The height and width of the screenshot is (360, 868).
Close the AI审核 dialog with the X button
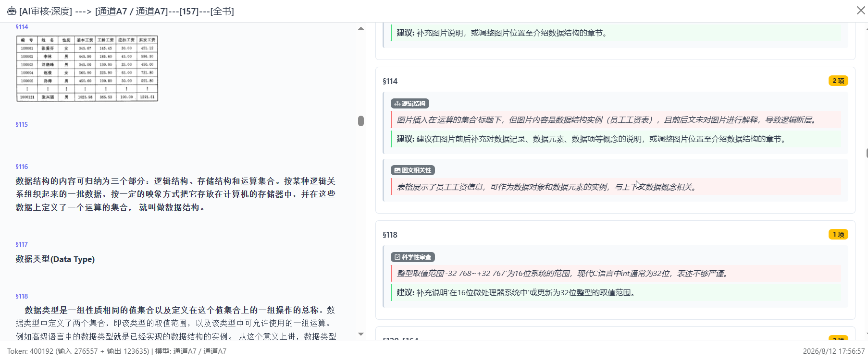(x=860, y=11)
